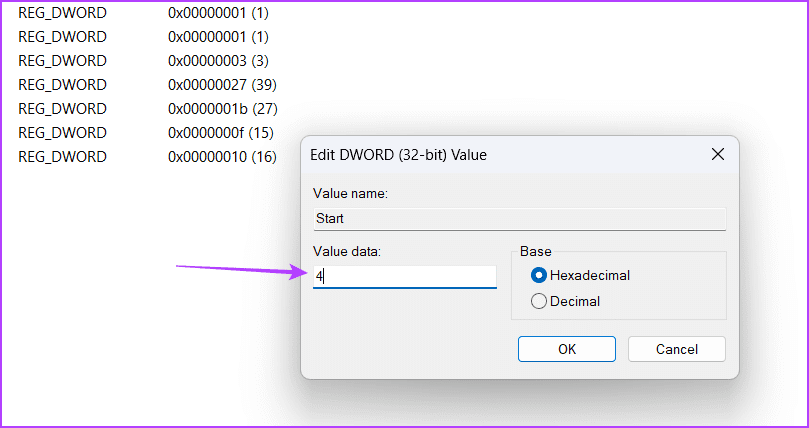809x428 pixels.
Task: Click REG_DWORD in the 0x00000027 row
Action: click(x=62, y=85)
